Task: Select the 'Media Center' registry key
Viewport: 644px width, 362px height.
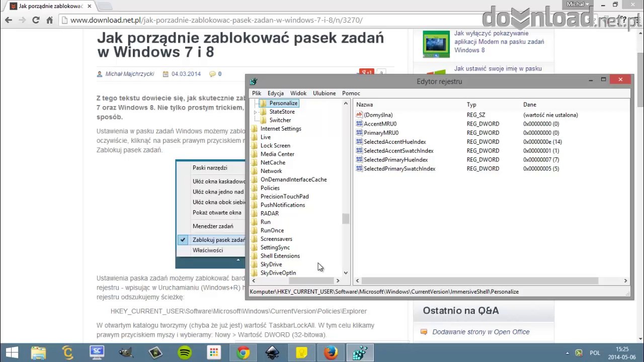Action: coord(277,154)
